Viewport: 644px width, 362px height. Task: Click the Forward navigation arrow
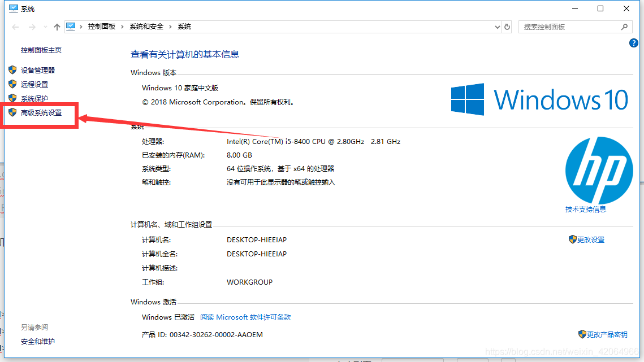point(32,27)
